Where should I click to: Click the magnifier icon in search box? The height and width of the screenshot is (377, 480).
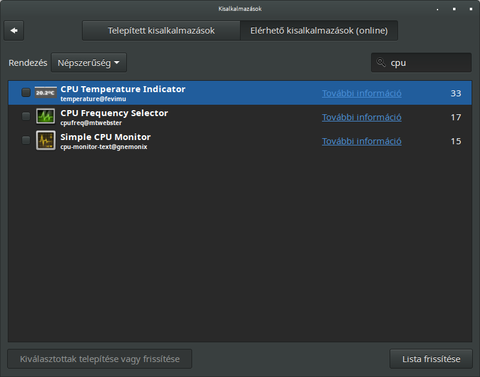(x=381, y=62)
